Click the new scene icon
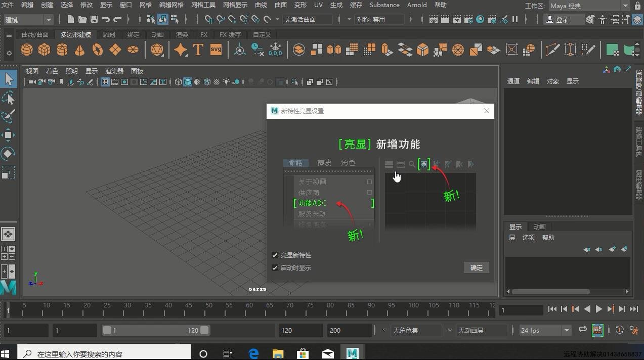 [70, 19]
